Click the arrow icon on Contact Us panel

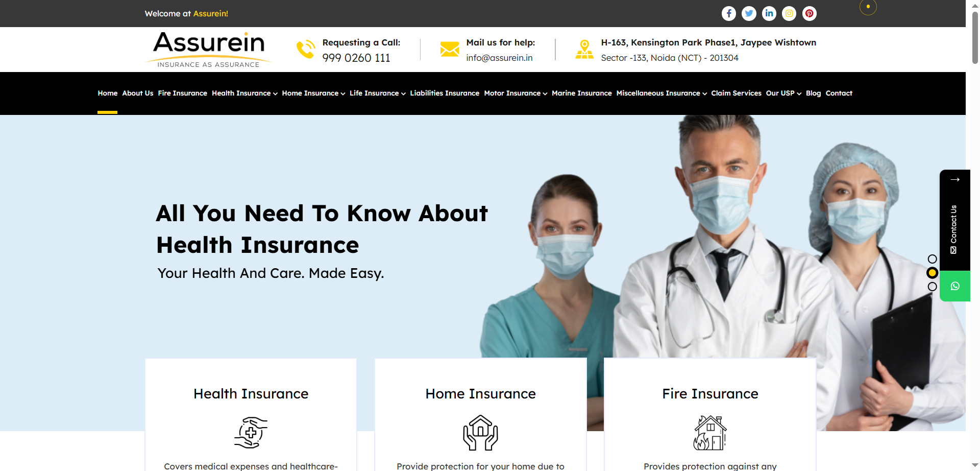click(955, 180)
